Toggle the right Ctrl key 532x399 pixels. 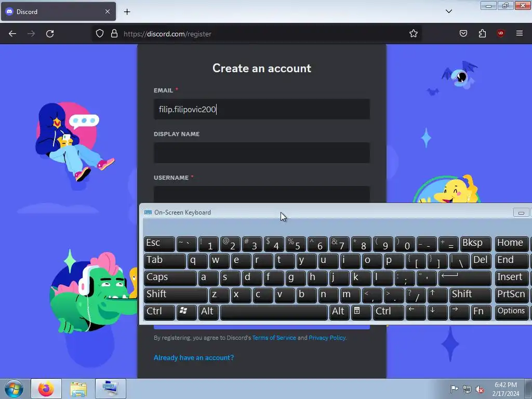[389, 312]
